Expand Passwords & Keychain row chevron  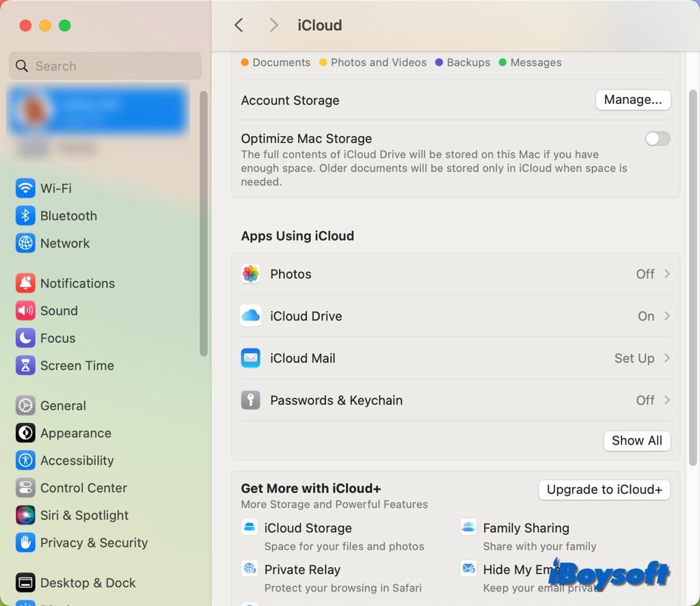tap(667, 400)
